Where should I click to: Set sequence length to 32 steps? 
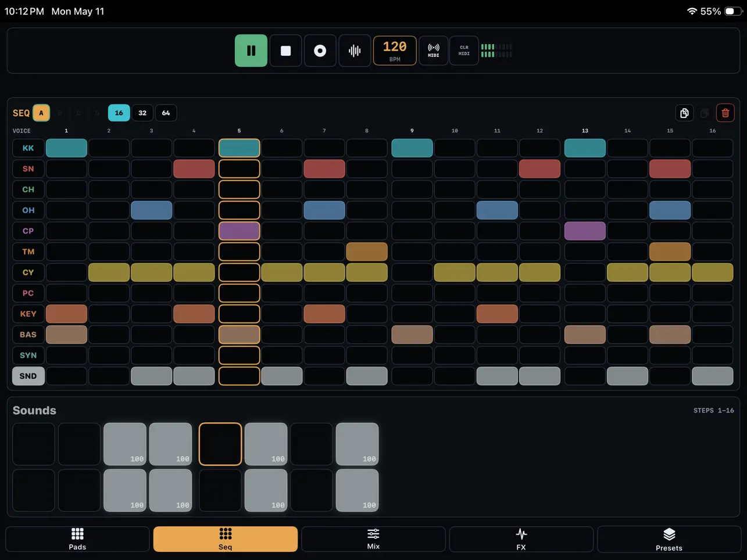[142, 113]
